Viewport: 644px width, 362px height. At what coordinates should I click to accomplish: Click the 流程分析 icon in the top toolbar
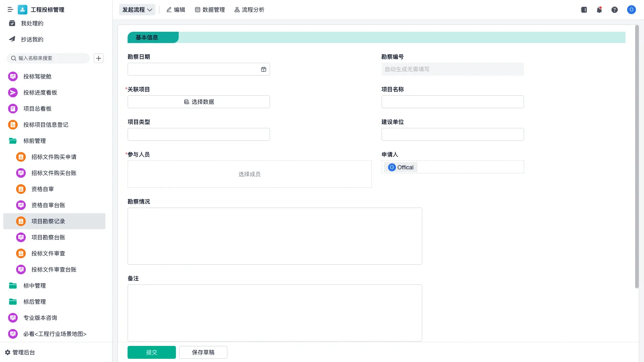pos(249,10)
